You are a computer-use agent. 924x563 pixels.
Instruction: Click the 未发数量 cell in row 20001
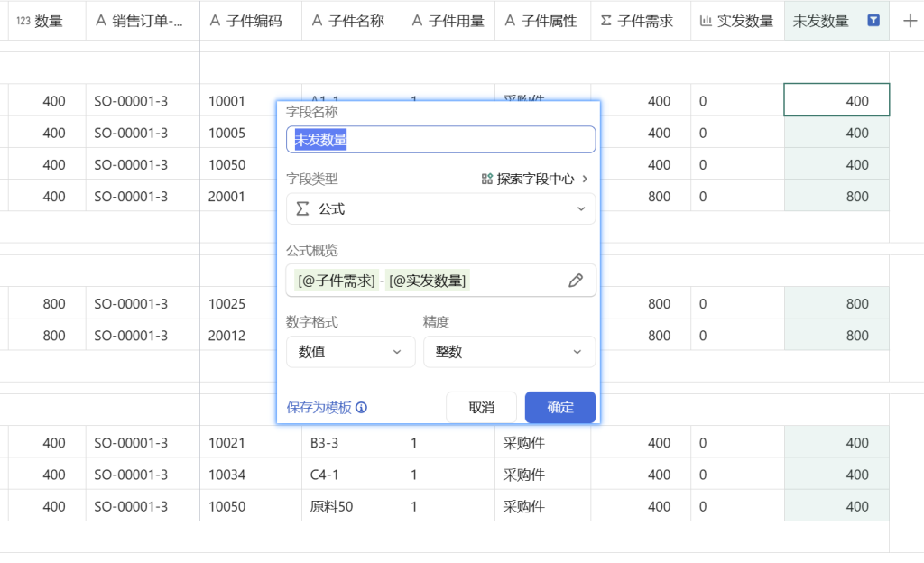[836, 196]
